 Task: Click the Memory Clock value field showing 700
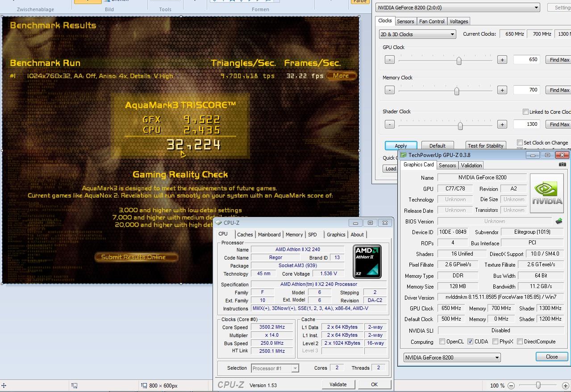coord(527,90)
